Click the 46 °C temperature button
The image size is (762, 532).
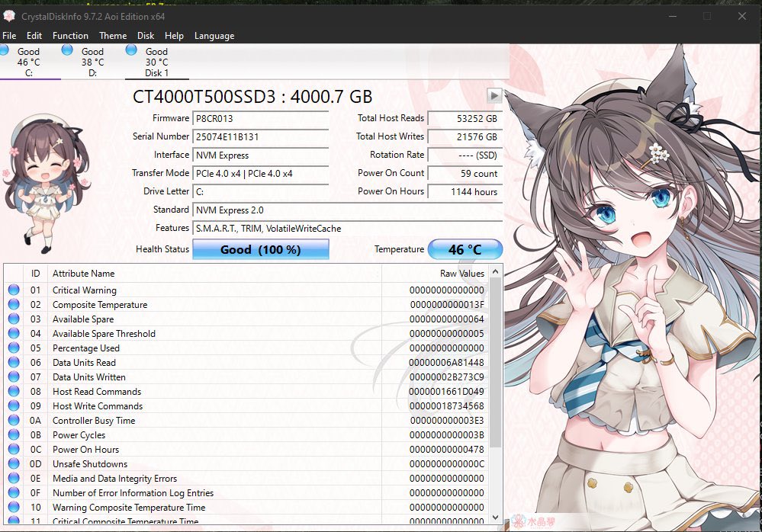click(465, 249)
